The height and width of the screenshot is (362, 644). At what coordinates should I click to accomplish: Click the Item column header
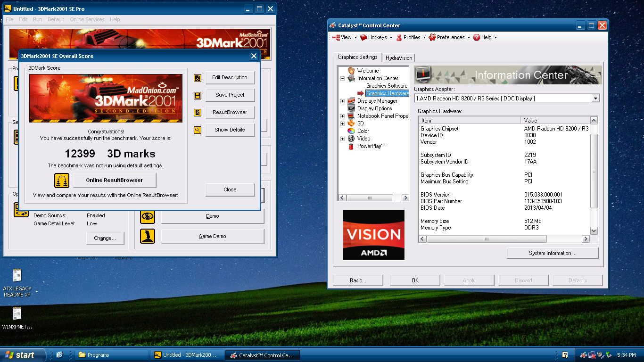tap(470, 120)
